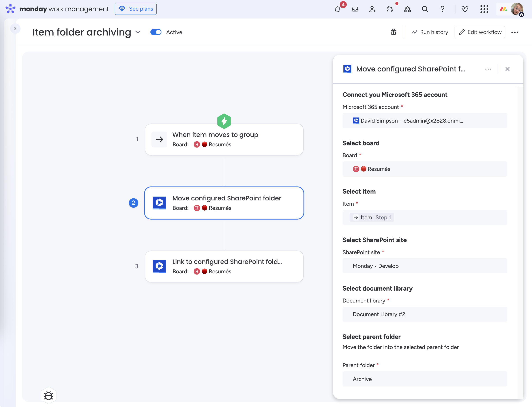Open the step panel three-dots menu
Viewport: 532px width, 407px height.
click(x=488, y=69)
